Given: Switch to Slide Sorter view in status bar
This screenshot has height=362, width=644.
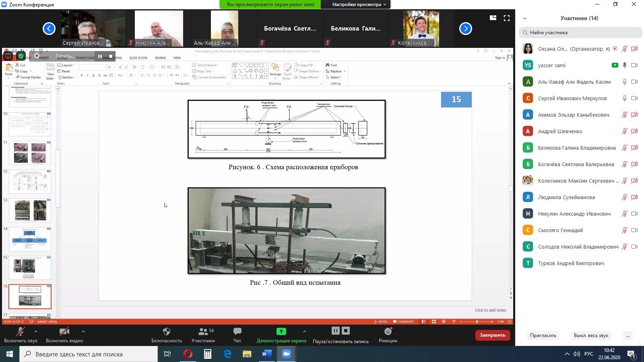Looking at the screenshot, I should (433, 322).
